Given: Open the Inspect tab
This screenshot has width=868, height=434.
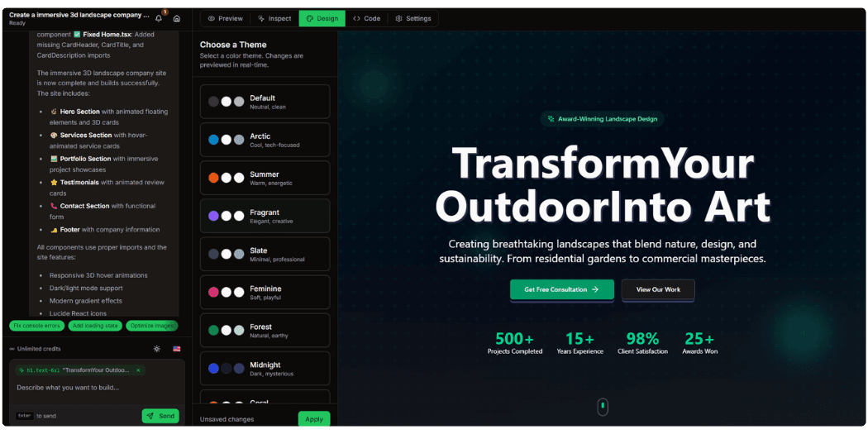Looking at the screenshot, I should 274,18.
